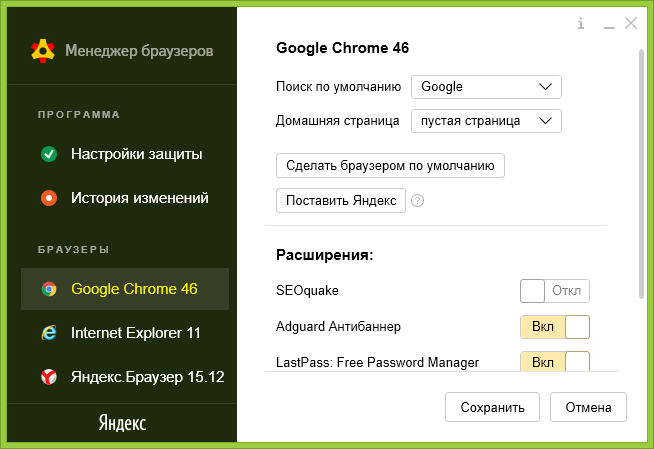Image resolution: width=654 pixels, height=449 pixels.
Task: Click the Сохранить button
Action: coord(492,407)
